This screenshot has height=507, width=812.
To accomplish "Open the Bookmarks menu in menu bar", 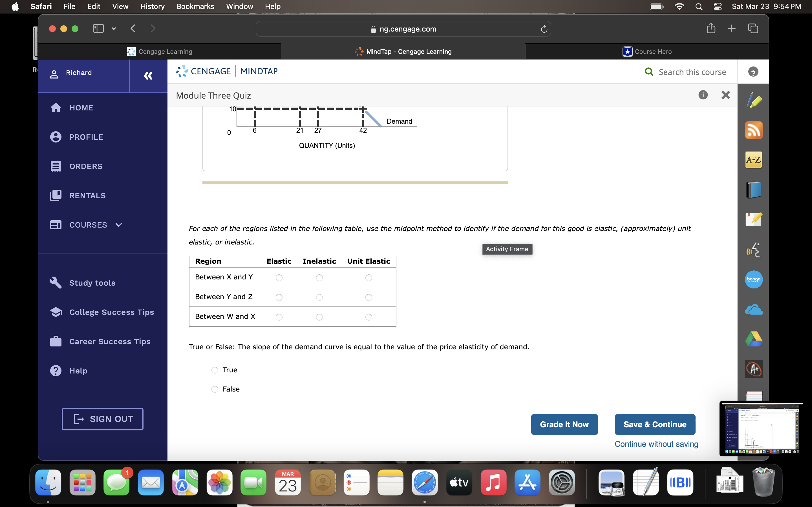I will pyautogui.click(x=195, y=6).
